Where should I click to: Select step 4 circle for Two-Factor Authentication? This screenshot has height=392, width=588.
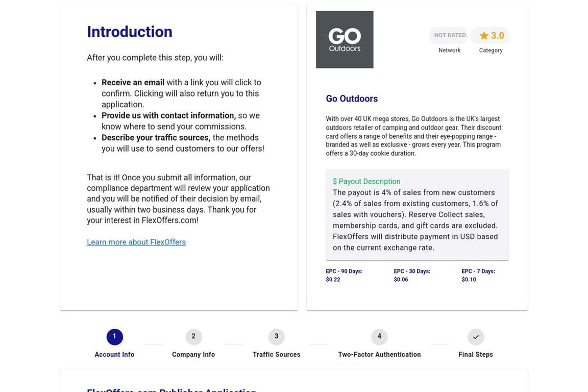(380, 337)
